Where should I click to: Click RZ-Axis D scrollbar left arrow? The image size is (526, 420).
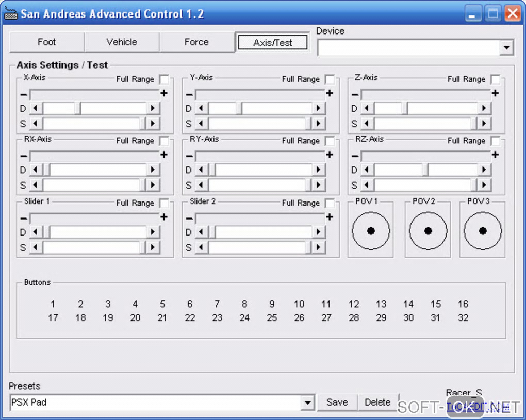(367, 170)
